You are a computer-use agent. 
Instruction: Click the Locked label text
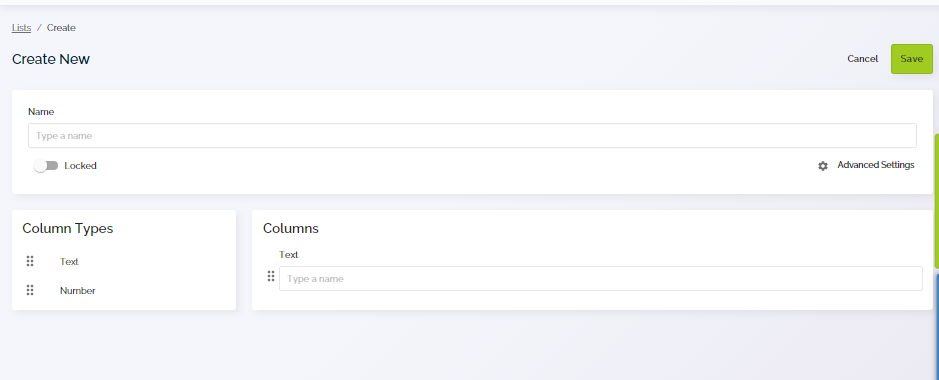80,166
